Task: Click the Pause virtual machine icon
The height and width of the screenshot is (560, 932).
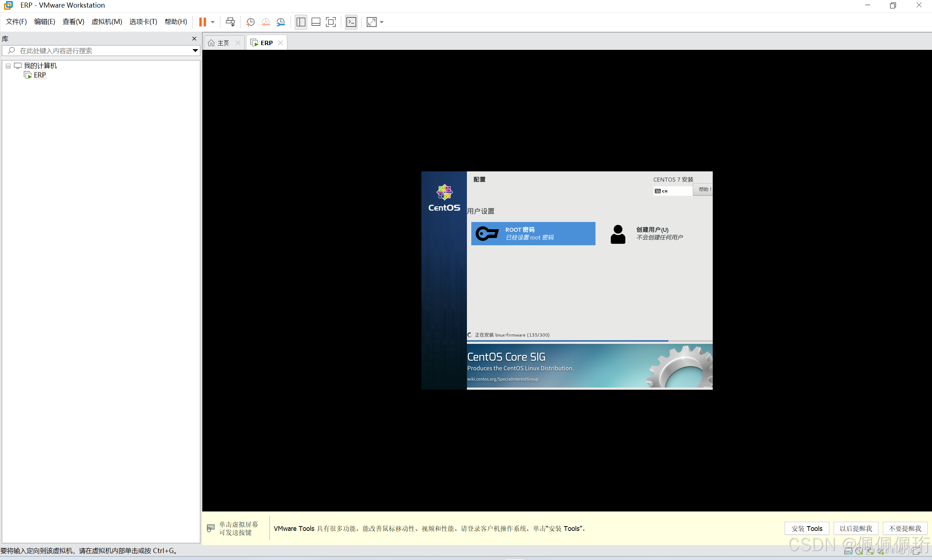Action: click(202, 22)
